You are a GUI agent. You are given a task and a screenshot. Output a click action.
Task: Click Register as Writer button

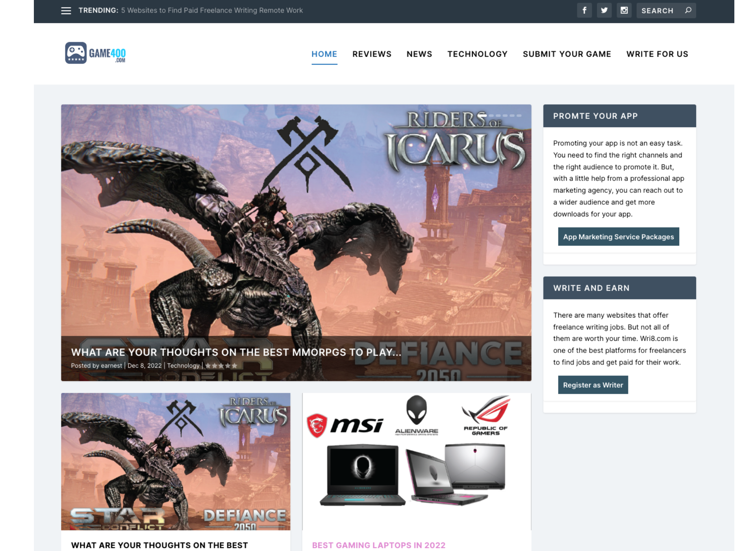click(x=593, y=385)
